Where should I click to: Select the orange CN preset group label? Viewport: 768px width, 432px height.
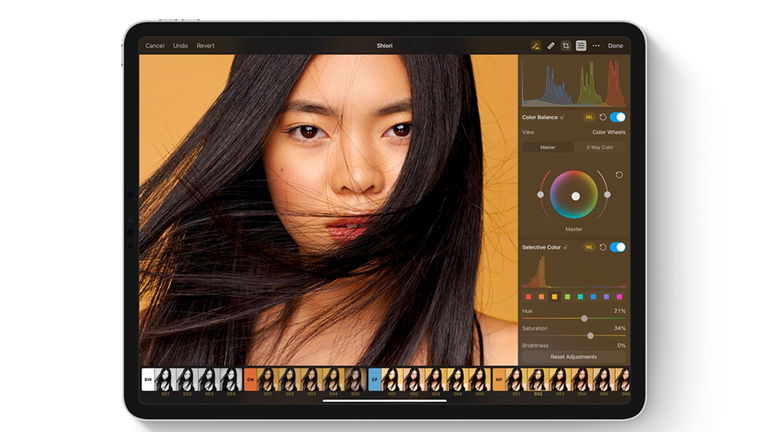tap(250, 380)
